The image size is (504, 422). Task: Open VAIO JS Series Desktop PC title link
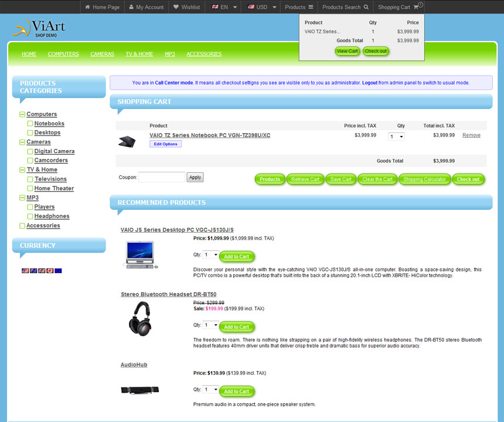177,230
